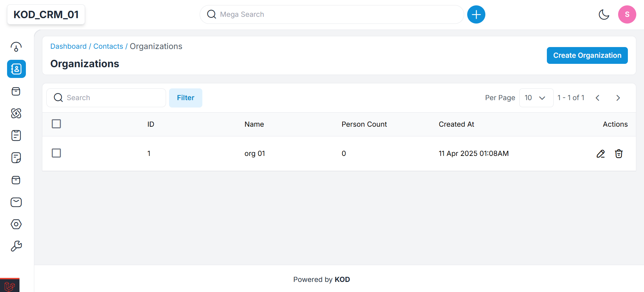Open the user profile avatar menu

point(627,14)
